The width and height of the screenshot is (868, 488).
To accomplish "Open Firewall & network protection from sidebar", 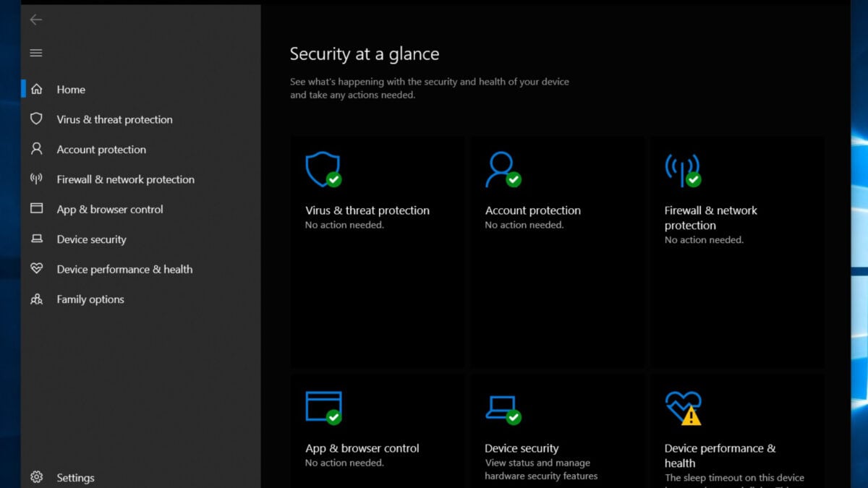I will point(126,179).
